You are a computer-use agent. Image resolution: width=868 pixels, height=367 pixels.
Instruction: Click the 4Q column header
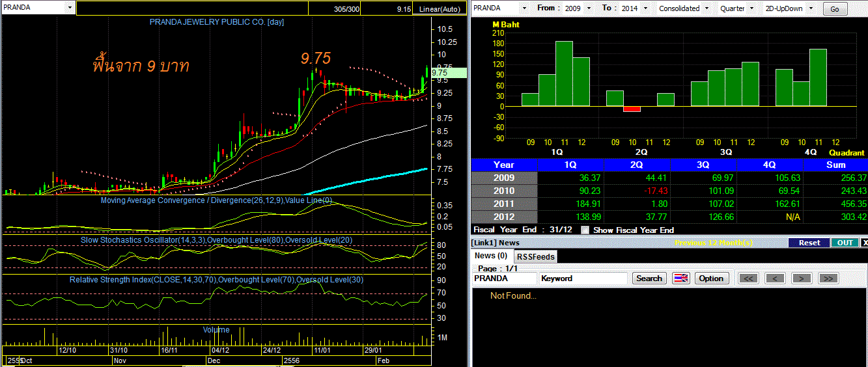tap(770, 165)
